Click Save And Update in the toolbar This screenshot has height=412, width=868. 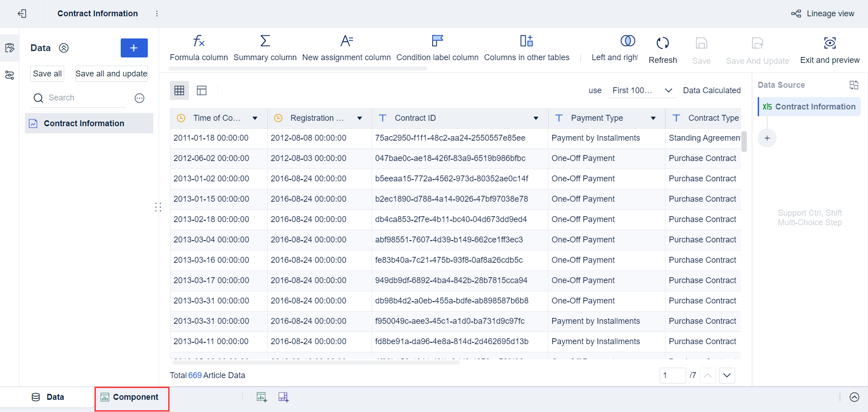[758, 50]
